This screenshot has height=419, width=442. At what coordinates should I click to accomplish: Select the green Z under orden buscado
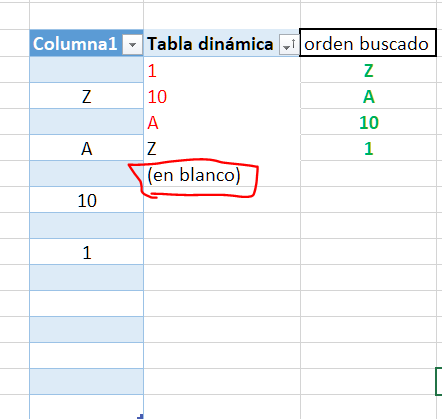point(368,70)
